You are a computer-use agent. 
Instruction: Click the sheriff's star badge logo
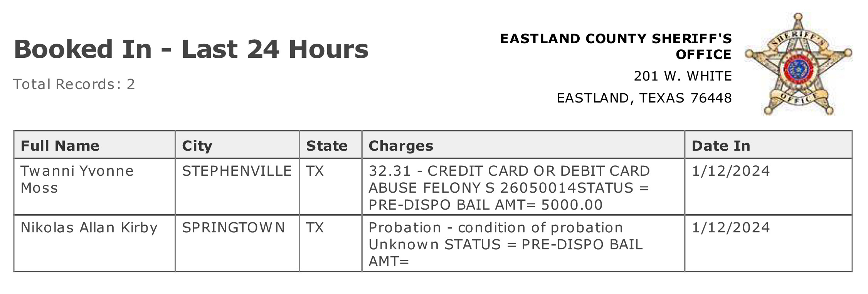[x=798, y=64]
